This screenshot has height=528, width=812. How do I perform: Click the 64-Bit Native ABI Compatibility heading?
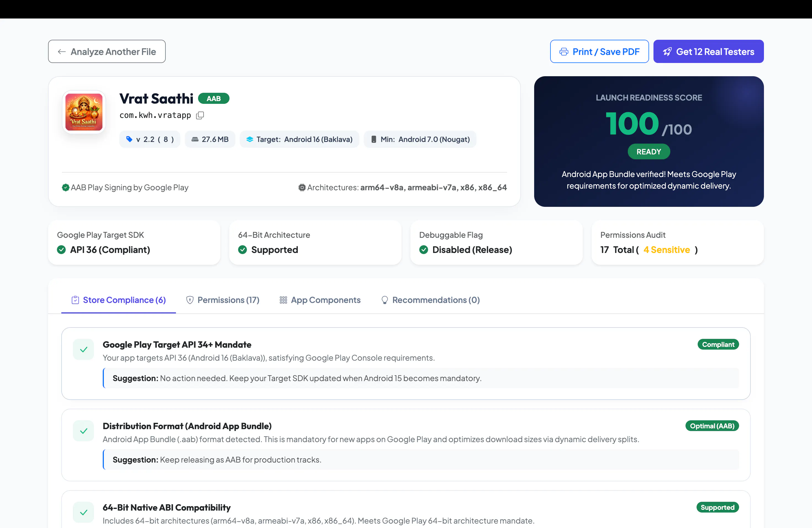click(167, 508)
